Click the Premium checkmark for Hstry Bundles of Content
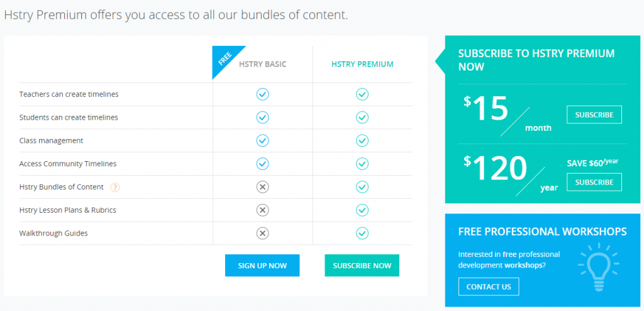 tap(362, 187)
